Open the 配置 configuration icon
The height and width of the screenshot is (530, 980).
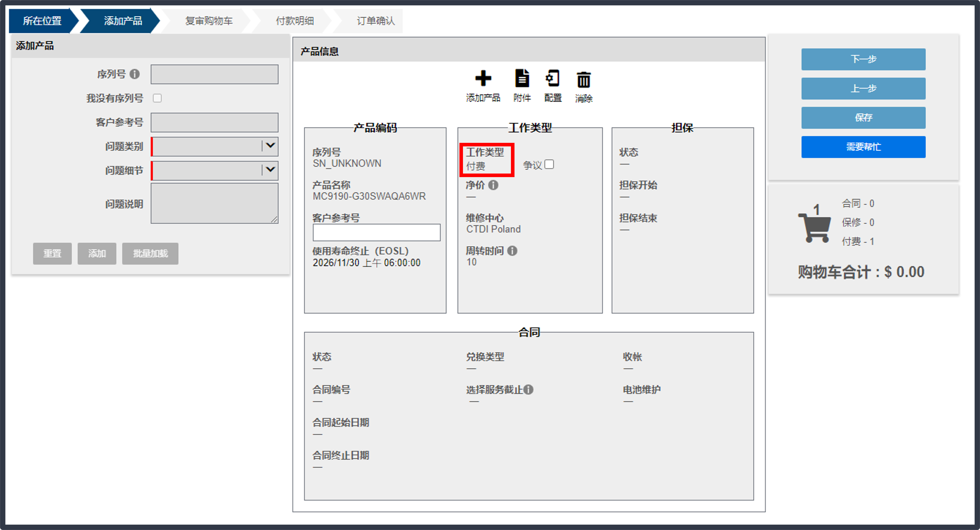tap(552, 78)
